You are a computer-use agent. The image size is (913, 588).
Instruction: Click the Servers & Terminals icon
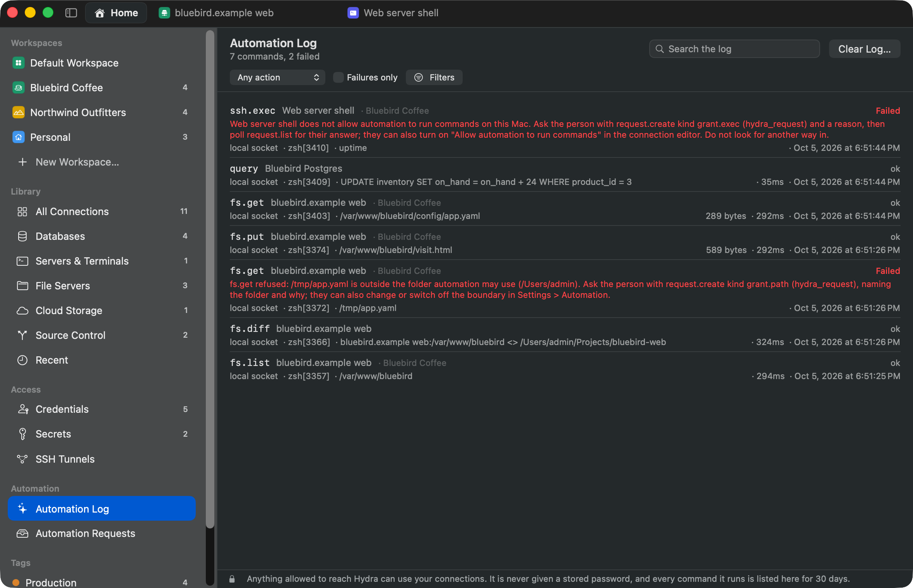pos(22,261)
